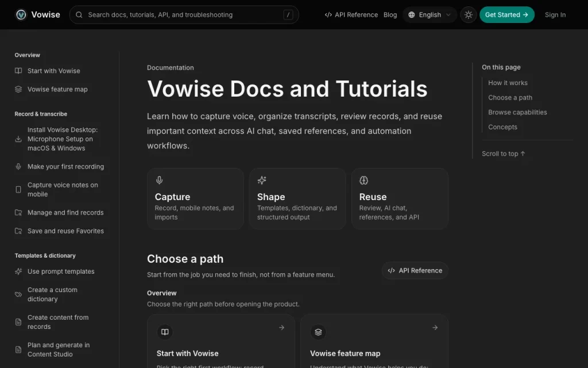Click the Templates & dictionary section heading
588x368 pixels.
(x=45, y=255)
